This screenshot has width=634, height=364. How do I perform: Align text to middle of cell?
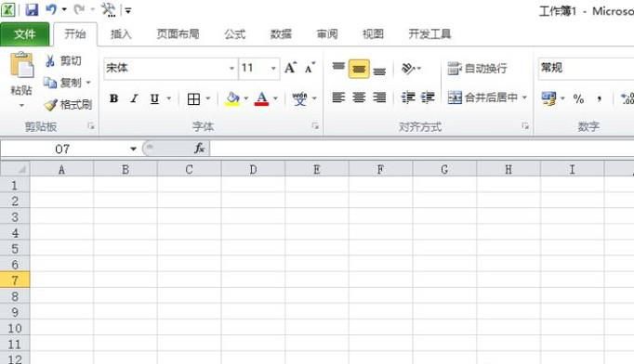tap(359, 69)
